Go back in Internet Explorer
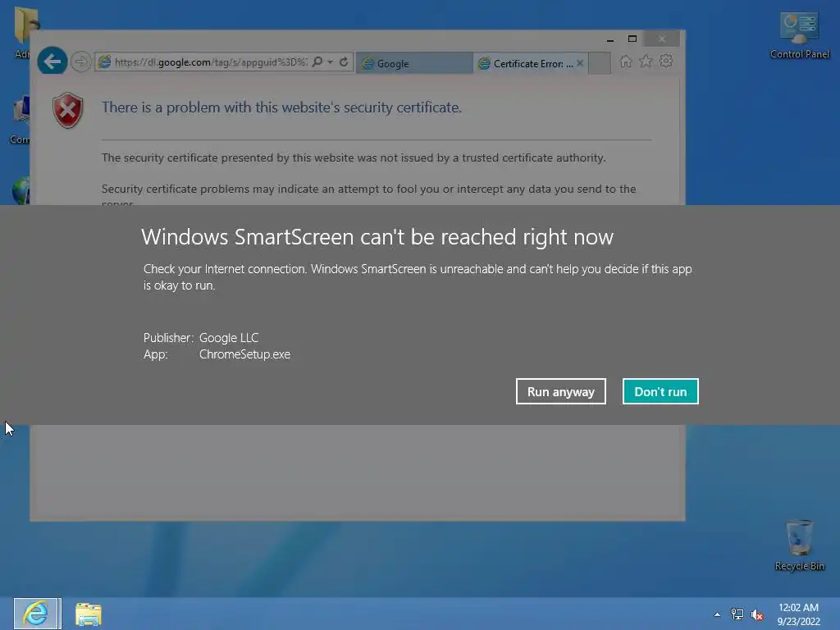 click(x=52, y=62)
